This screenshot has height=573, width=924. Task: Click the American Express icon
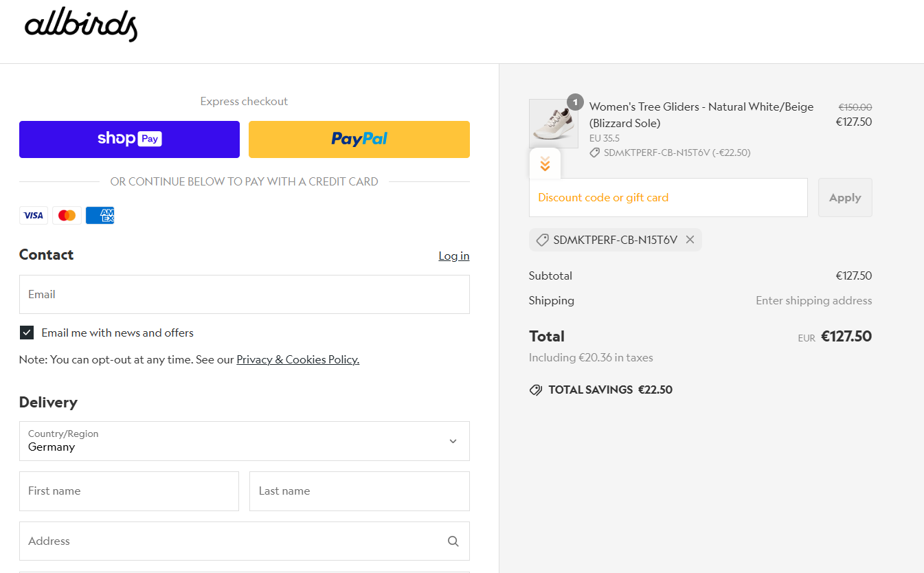point(100,216)
